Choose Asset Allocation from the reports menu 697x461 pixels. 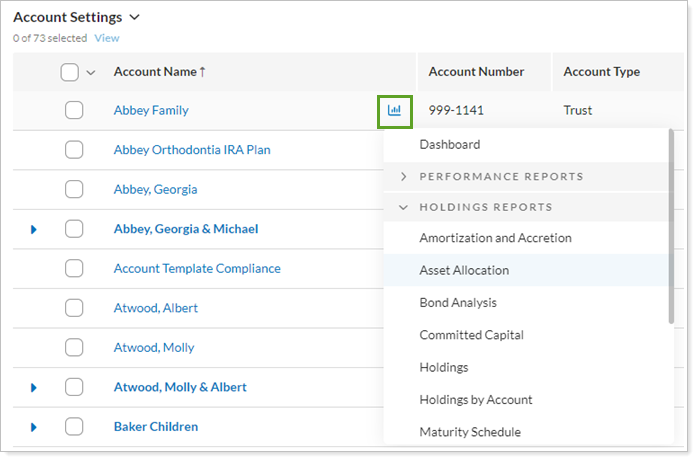click(x=464, y=270)
